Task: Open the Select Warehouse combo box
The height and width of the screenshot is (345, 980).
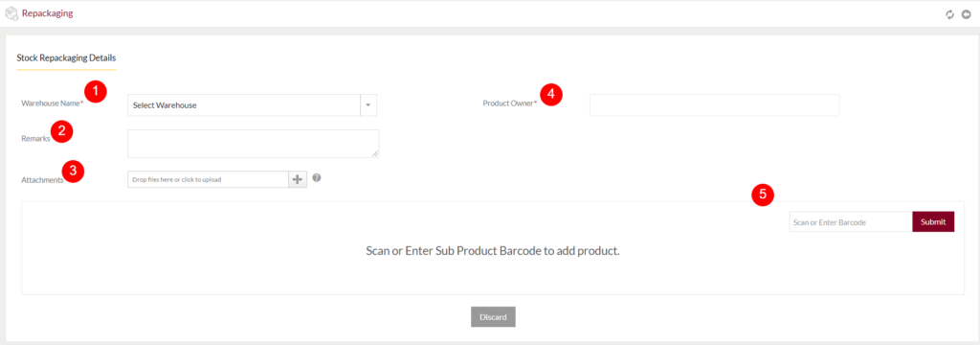Action: coord(252,105)
